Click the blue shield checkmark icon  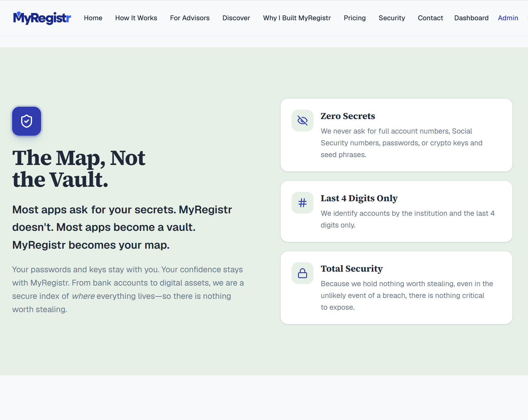(x=27, y=121)
